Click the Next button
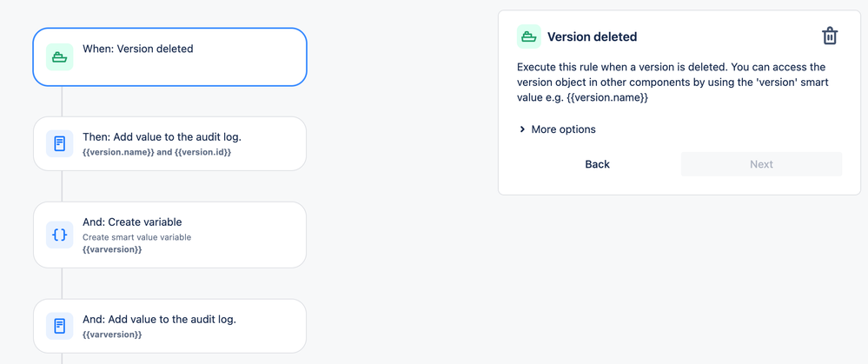 (761, 164)
